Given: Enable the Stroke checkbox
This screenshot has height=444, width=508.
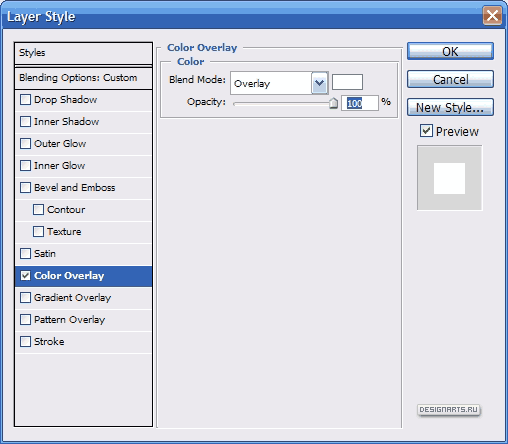Looking at the screenshot, I should click(x=25, y=341).
